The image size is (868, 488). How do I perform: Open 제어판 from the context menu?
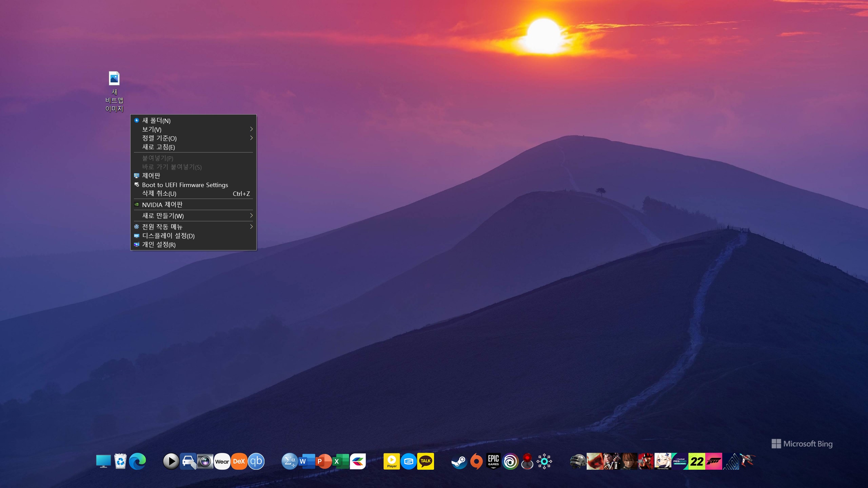click(193, 176)
